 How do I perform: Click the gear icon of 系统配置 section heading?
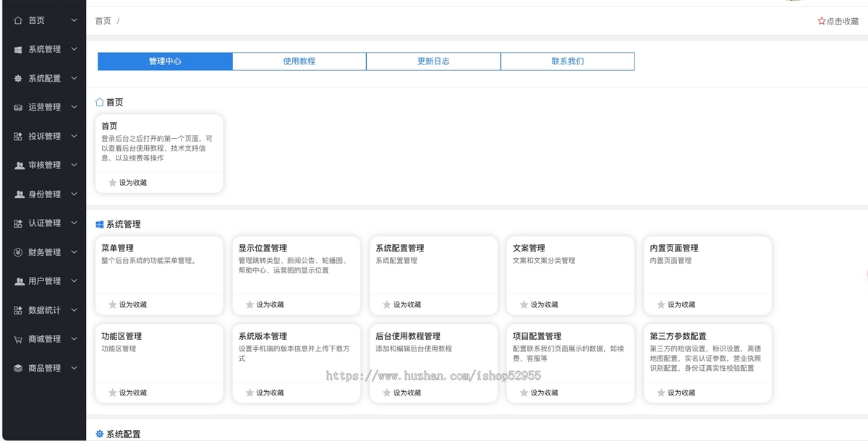pos(100,434)
